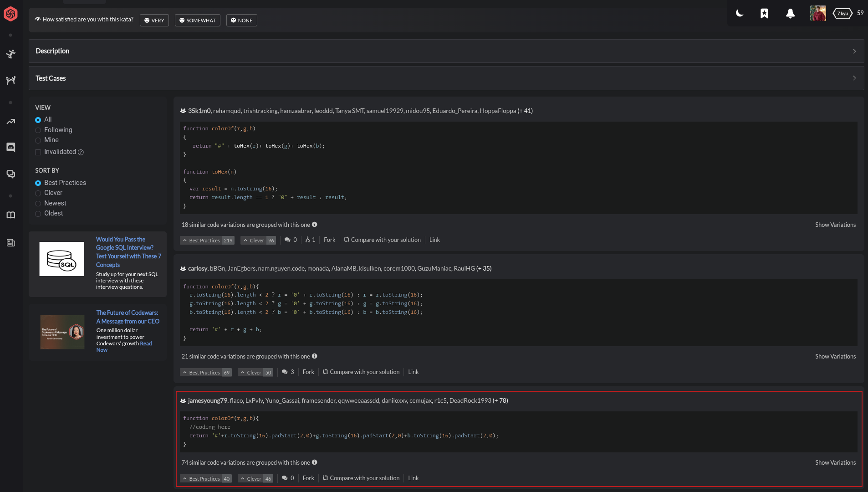Show Variations for the first solution
Screen dimensions: 868x492
click(x=835, y=225)
